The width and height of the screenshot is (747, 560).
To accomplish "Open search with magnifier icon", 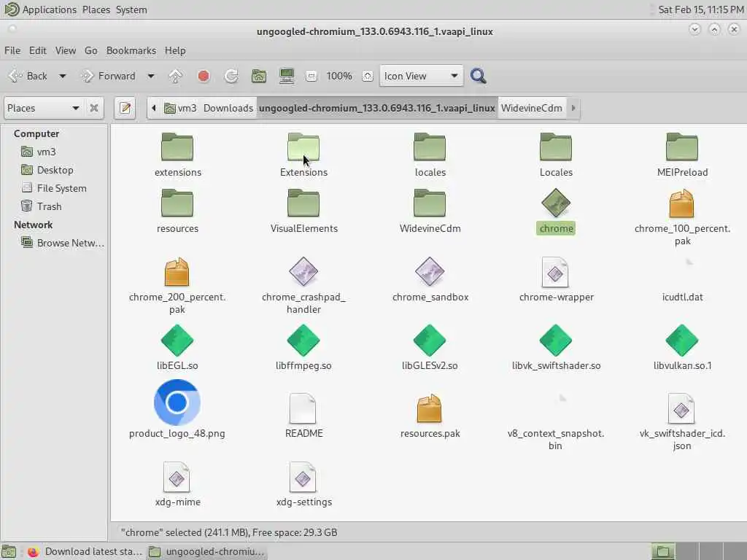I will pos(478,76).
